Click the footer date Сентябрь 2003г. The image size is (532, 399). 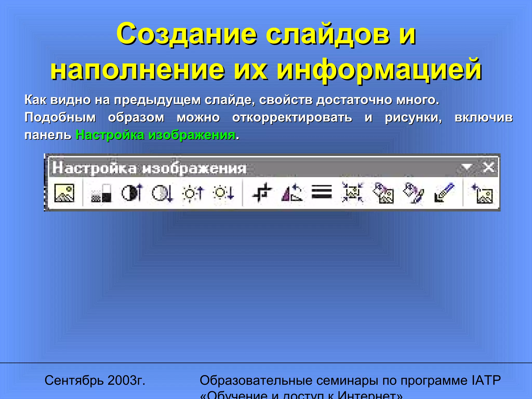[95, 380]
